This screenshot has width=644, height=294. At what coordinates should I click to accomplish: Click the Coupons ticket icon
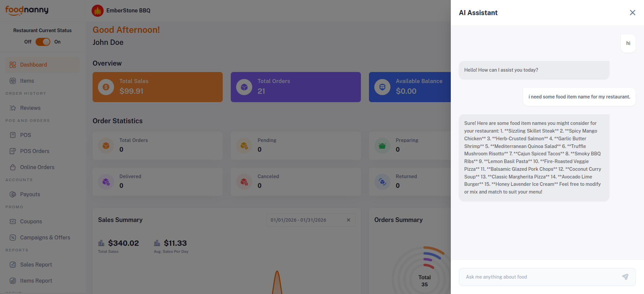pos(13,221)
